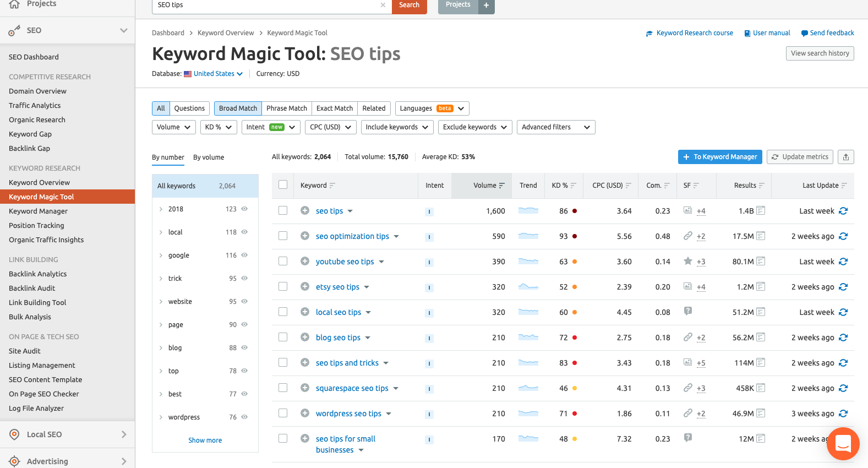The image size is (868, 468).
Task: Tick the checkbox for seo optimization tips
Action: tap(283, 236)
